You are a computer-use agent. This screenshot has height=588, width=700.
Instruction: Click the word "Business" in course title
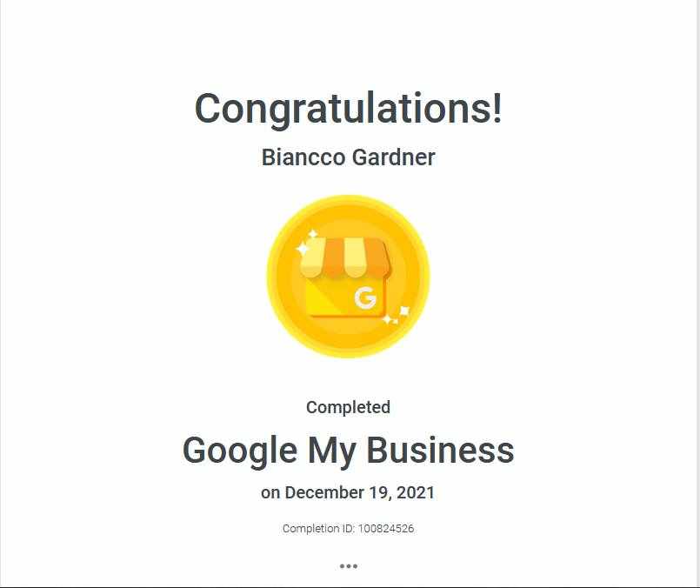(440, 451)
